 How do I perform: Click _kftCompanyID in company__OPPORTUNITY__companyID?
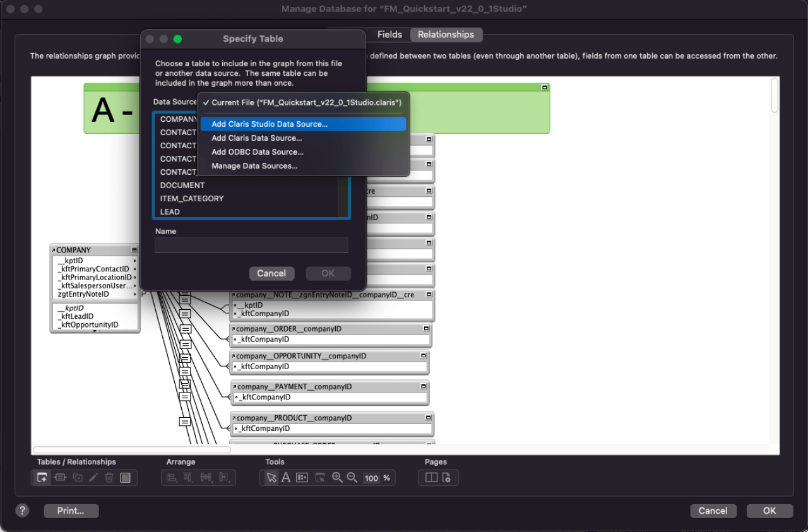263,367
